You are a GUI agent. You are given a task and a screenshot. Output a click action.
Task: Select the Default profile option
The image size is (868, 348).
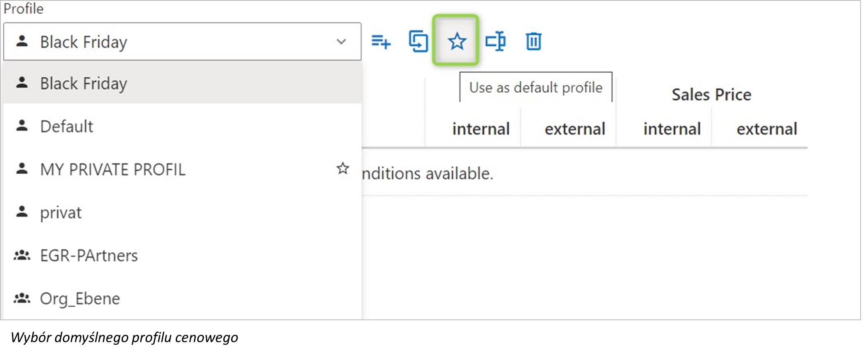coord(182,126)
